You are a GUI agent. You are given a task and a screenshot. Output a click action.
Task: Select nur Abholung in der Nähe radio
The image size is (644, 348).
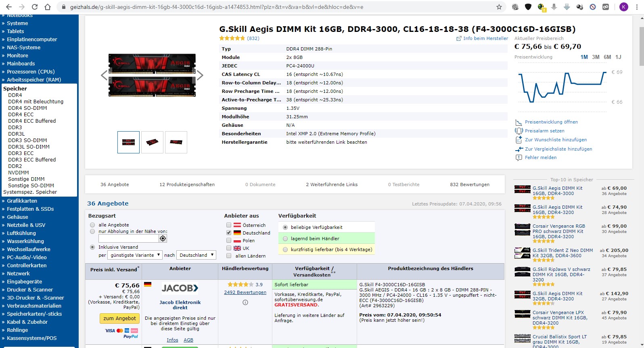point(92,231)
